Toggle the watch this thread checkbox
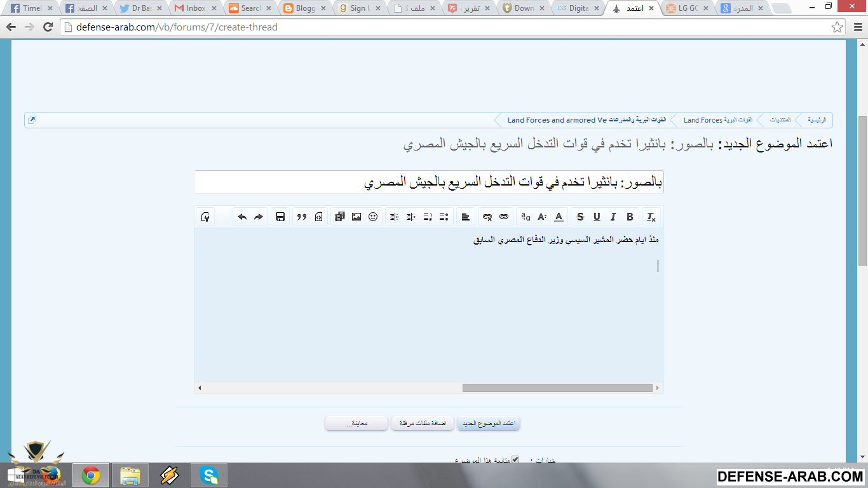 pyautogui.click(x=515, y=459)
